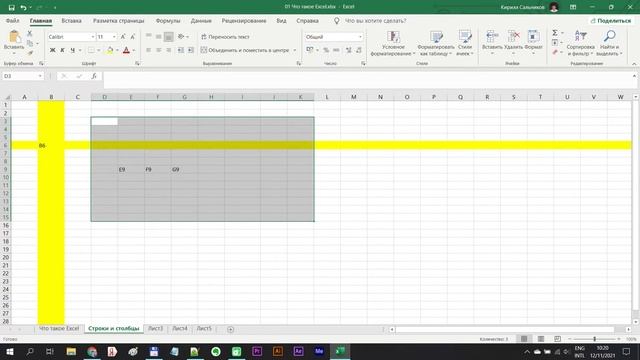This screenshot has height=360, width=640.
Task: Open Illustrator from the taskbar
Action: point(278,351)
